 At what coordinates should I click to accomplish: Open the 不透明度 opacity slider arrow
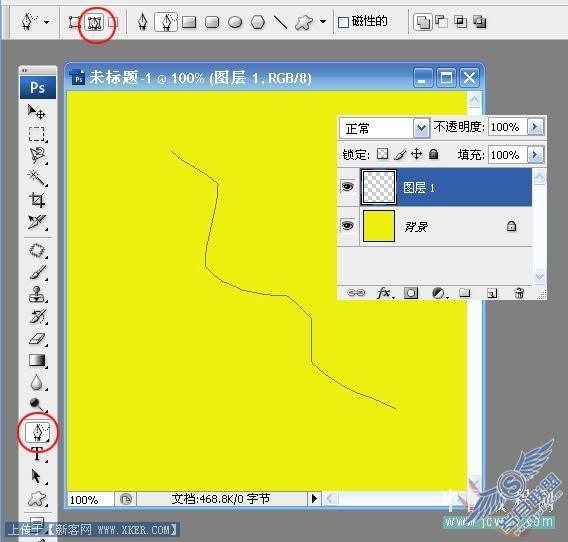(x=535, y=127)
